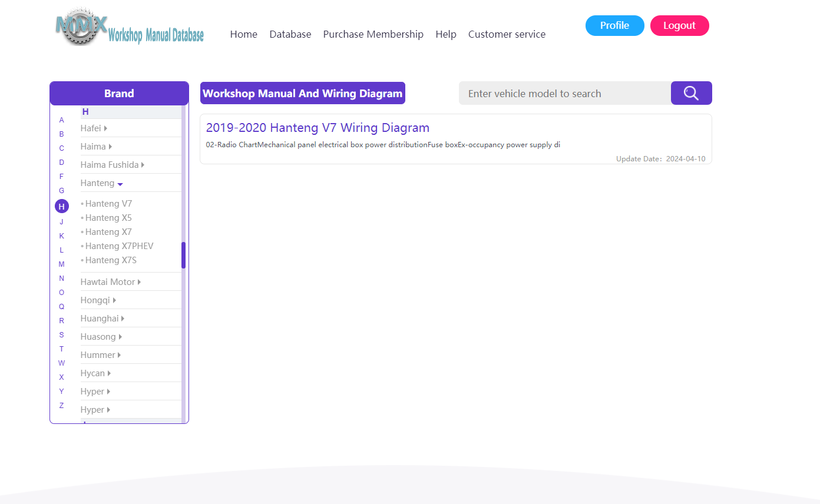This screenshot has width=820, height=504.
Task: Select the Hanteng X7PHEV model
Action: [x=119, y=246]
